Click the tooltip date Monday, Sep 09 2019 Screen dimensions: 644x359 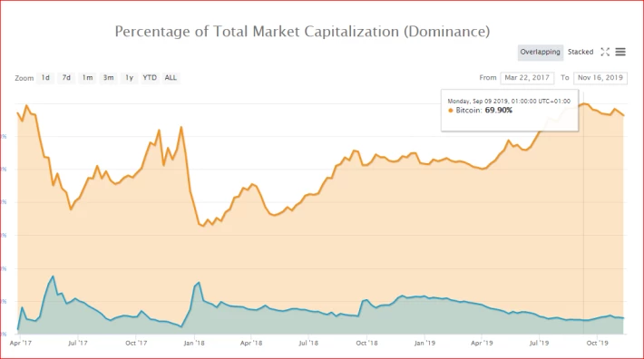click(478, 101)
